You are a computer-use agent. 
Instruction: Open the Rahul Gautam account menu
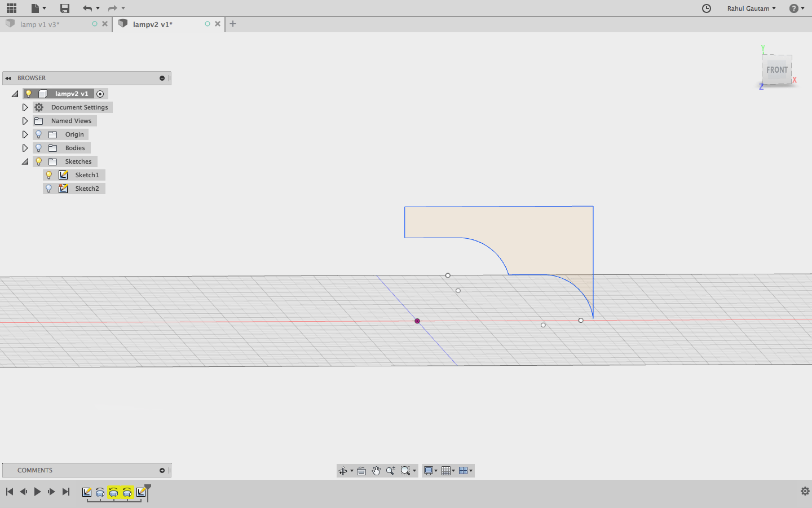(751, 8)
